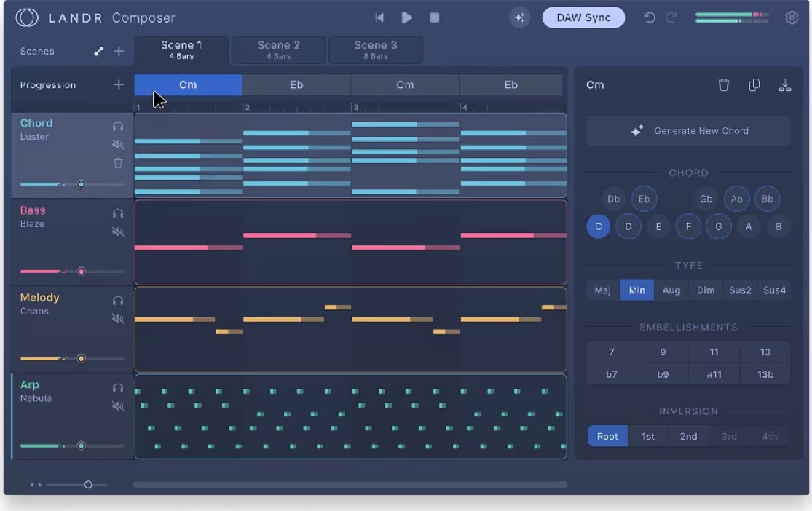Add the b9 embellishment

click(x=663, y=374)
